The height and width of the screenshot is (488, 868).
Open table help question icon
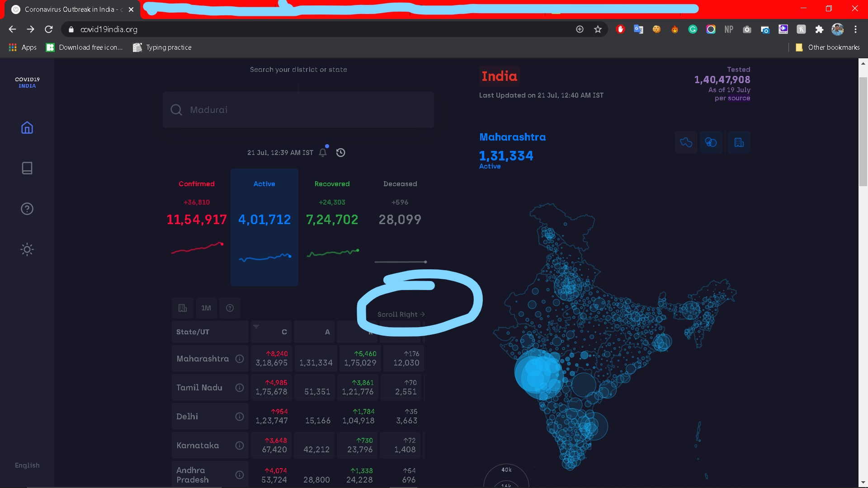coord(230,308)
